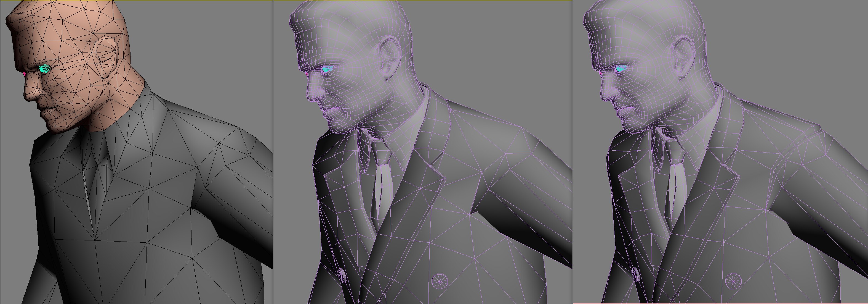The width and height of the screenshot is (868, 304).
Task: Click the side jacket button on the left edge of the middle model
Action: click(342, 275)
